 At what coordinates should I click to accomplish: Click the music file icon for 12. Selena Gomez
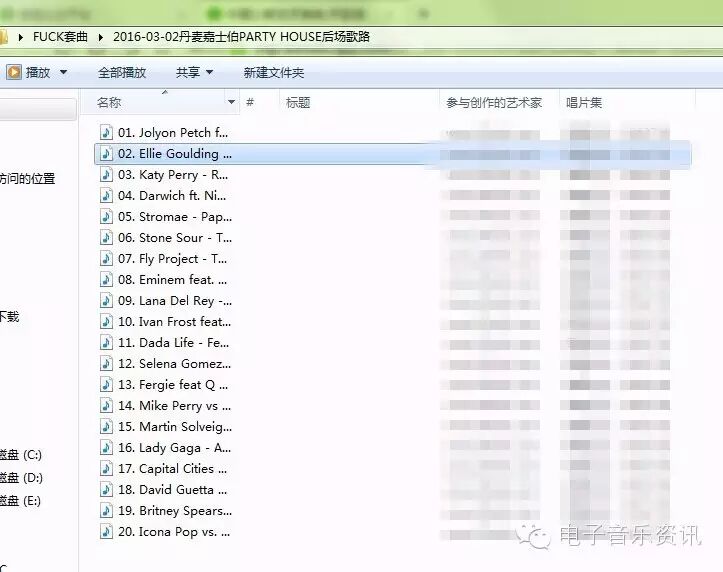[x=107, y=364]
